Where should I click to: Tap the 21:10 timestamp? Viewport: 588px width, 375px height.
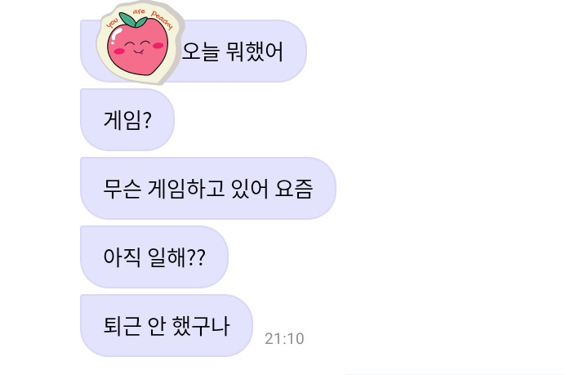tap(285, 338)
